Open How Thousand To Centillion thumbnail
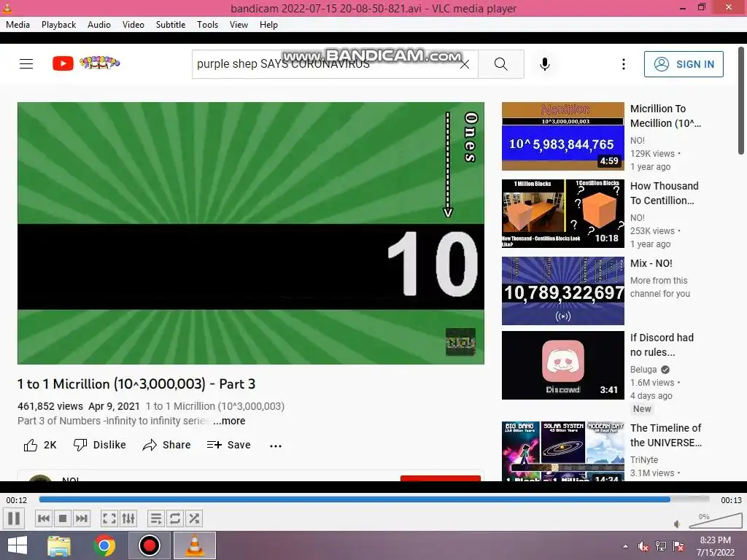The image size is (747, 560). 562,214
